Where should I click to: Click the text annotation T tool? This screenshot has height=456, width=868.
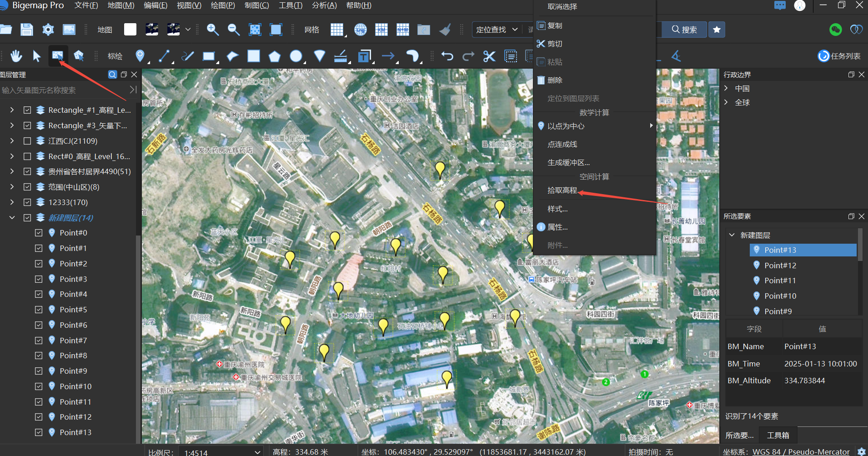coord(364,55)
